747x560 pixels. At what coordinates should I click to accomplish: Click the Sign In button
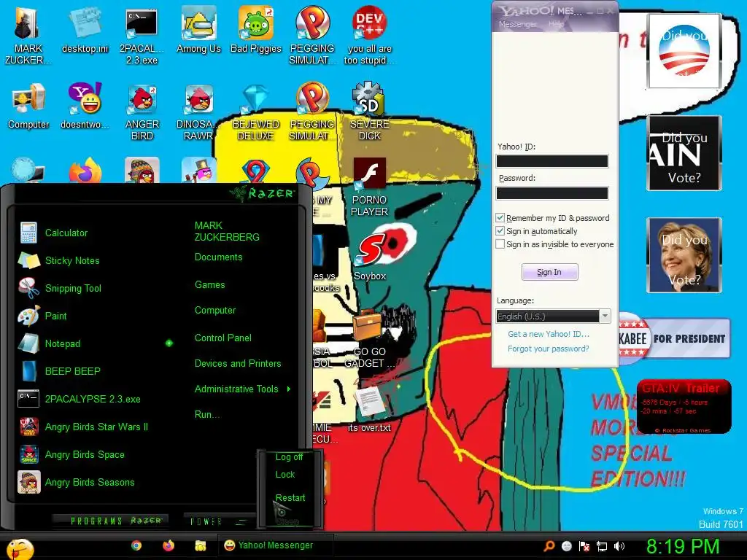550,272
